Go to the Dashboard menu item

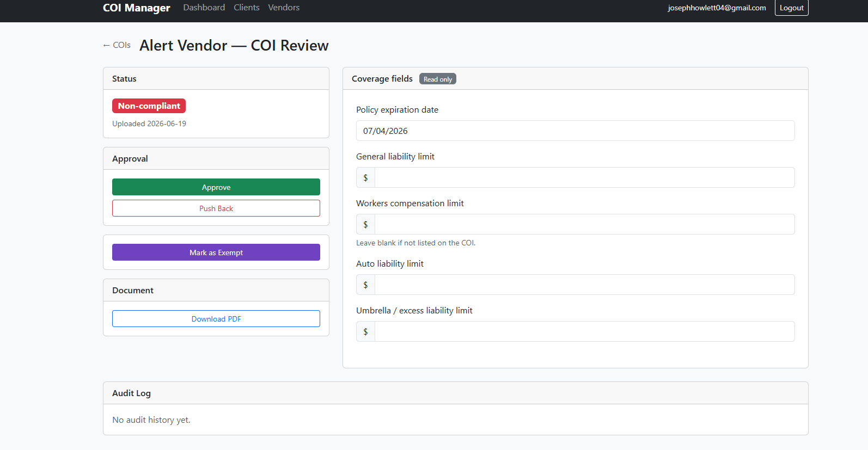[204, 8]
